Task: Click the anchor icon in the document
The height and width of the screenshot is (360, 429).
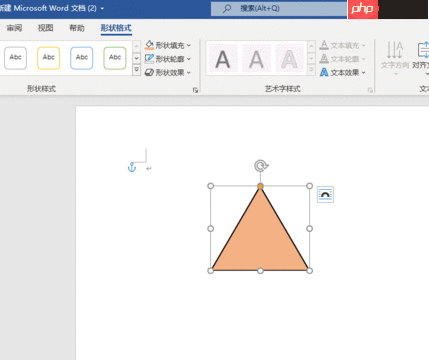Action: [132, 167]
